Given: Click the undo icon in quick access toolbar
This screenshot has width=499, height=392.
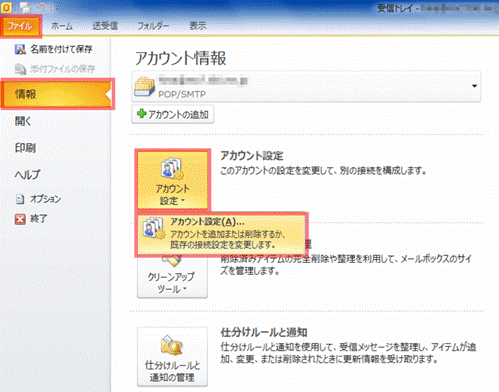Looking at the screenshot, I should [42, 8].
